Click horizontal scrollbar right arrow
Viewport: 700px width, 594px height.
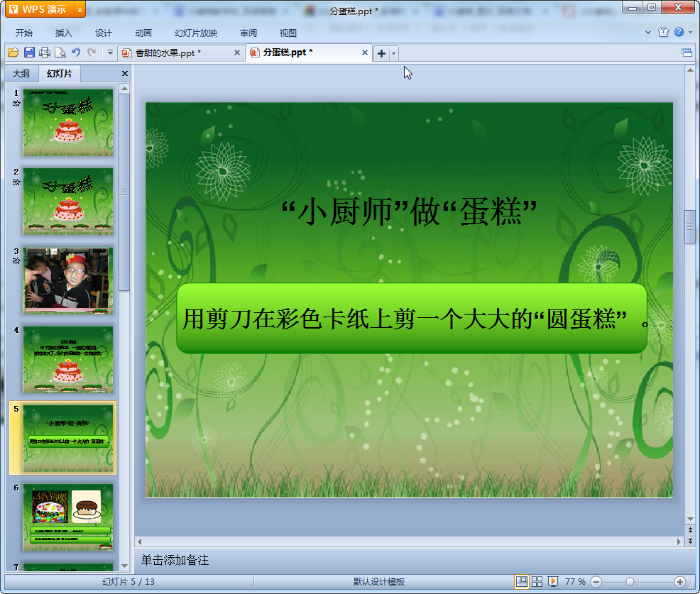click(679, 541)
